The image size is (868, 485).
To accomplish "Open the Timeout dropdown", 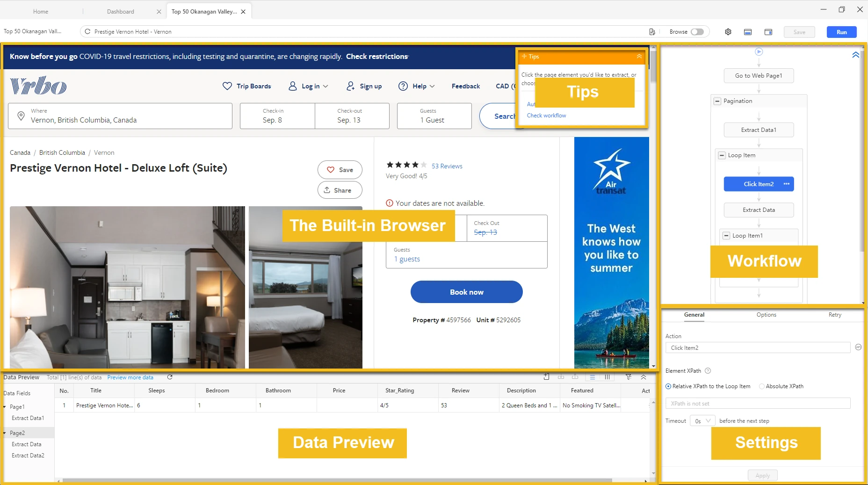I will click(x=702, y=421).
